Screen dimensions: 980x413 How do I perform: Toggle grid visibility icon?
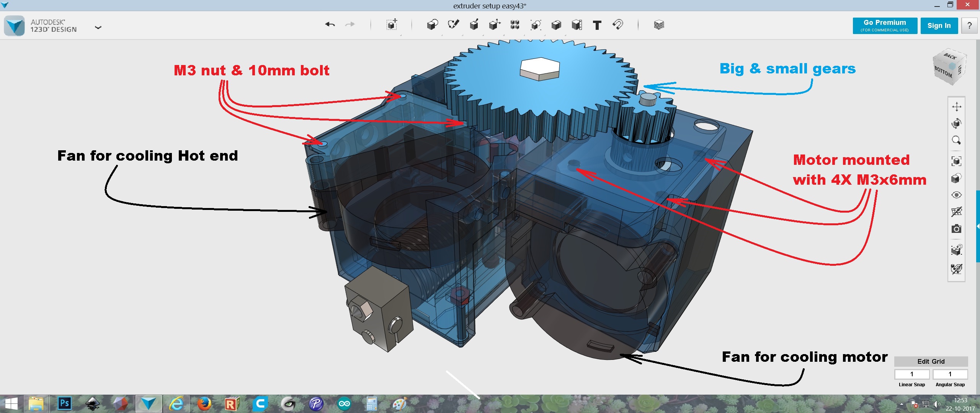point(956,211)
